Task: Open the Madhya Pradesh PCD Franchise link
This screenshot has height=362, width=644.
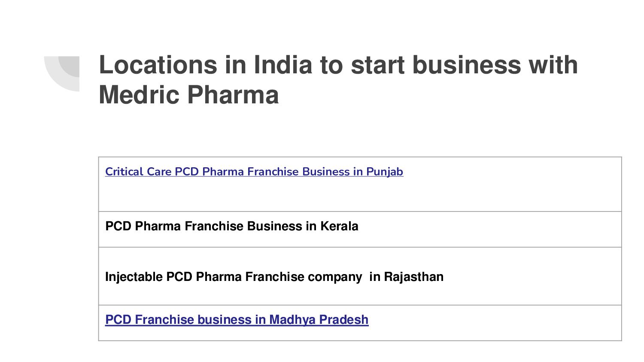Action: (x=237, y=320)
